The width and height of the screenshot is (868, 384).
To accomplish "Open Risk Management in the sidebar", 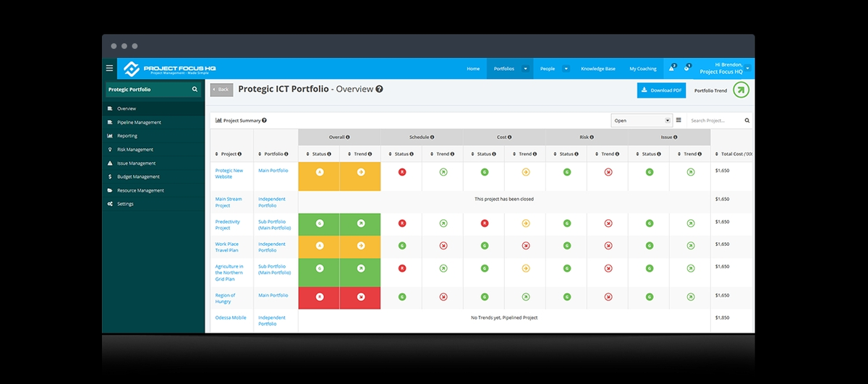I will (153, 150).
